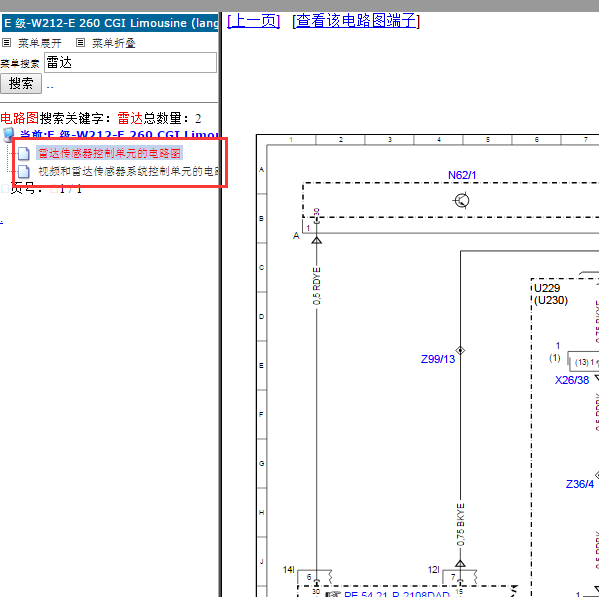Viewport: 599px width, 597px height.
Task: Open the 上一页 previous page link
Action: pos(254,21)
